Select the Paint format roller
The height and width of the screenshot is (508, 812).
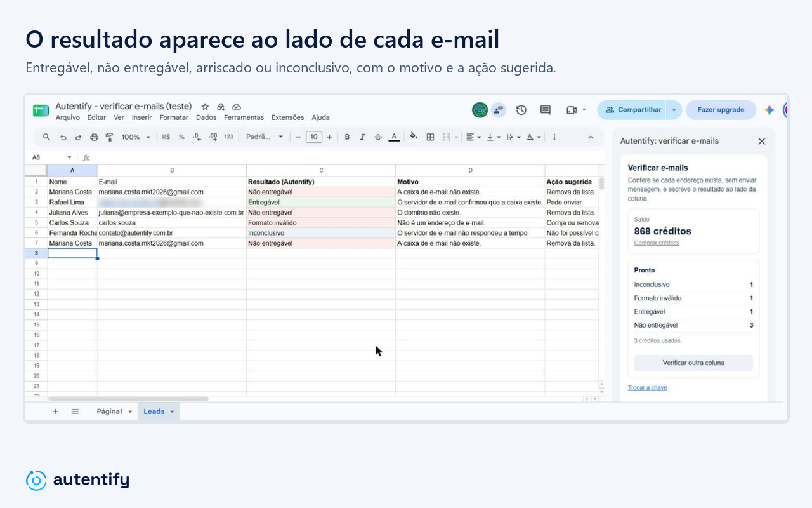pos(109,137)
